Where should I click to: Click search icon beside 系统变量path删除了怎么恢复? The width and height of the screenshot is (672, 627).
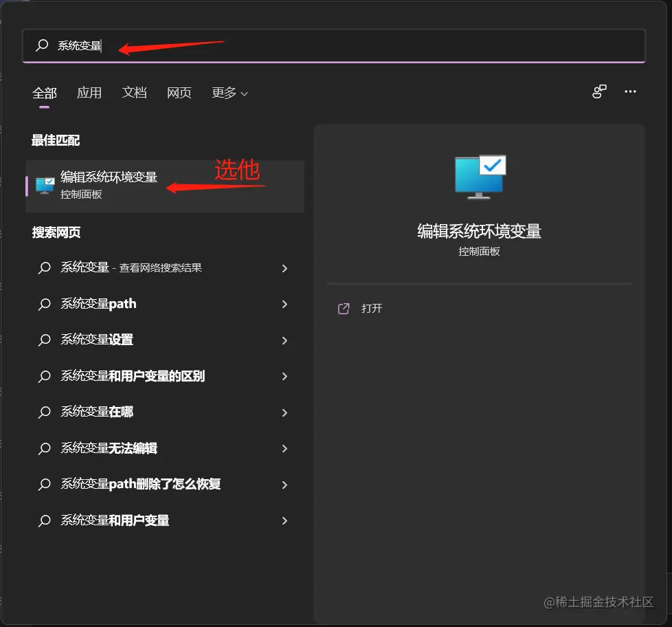point(45,485)
